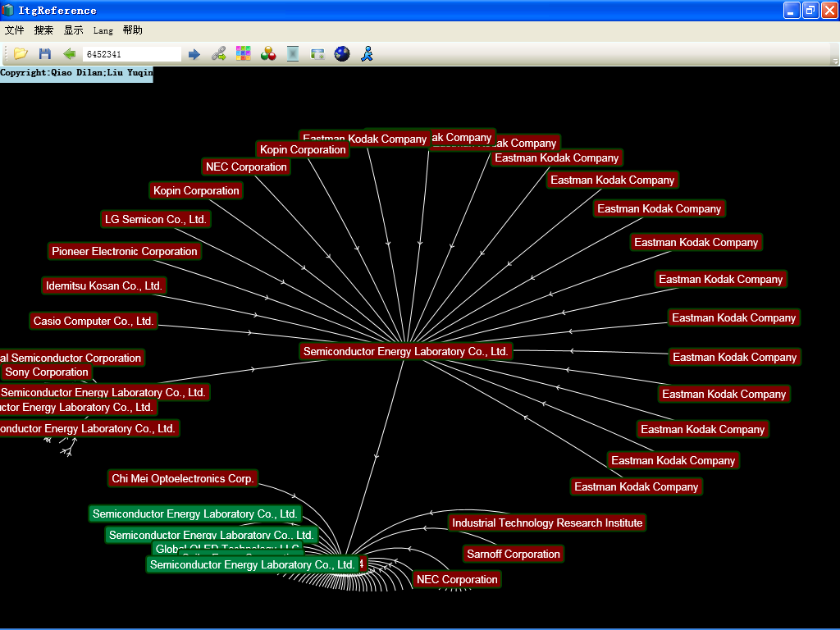The width and height of the screenshot is (840, 630).
Task: Open the 搜索 menu
Action: click(44, 30)
